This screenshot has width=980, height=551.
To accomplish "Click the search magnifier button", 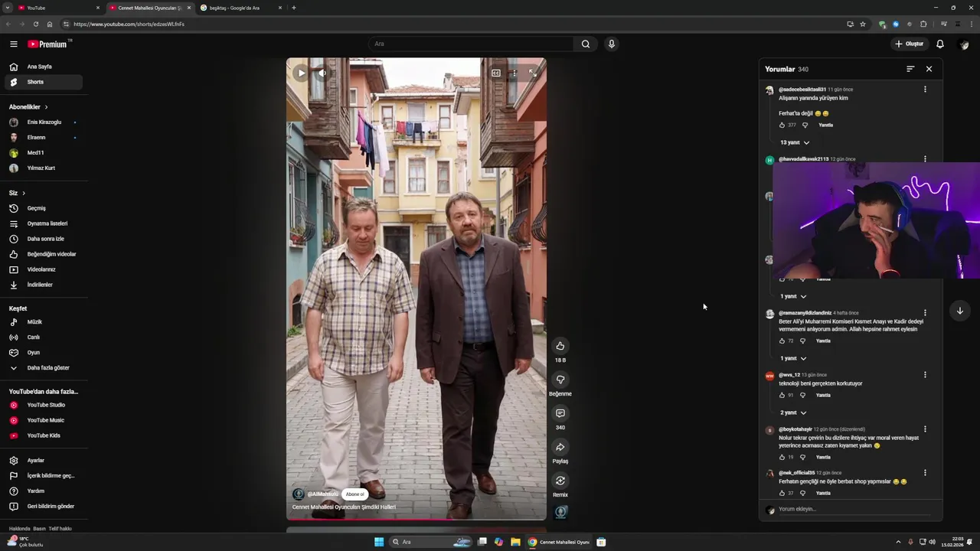I will tap(586, 44).
